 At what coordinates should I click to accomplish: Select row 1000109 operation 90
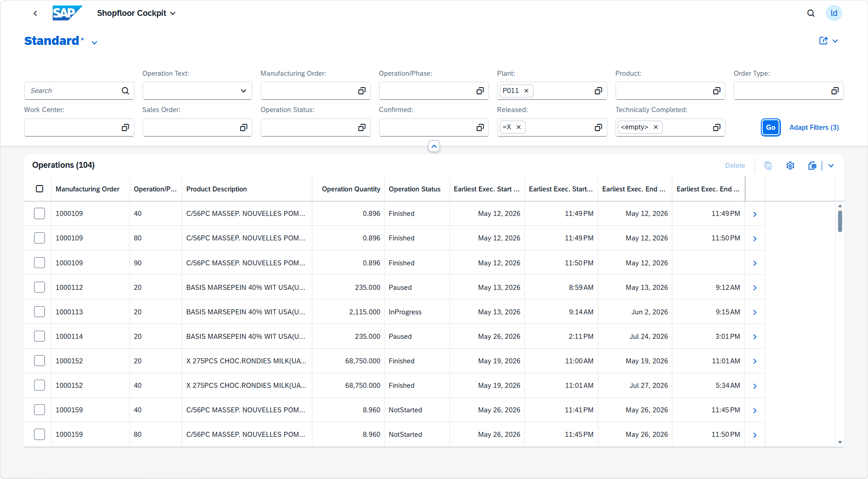[39, 263]
